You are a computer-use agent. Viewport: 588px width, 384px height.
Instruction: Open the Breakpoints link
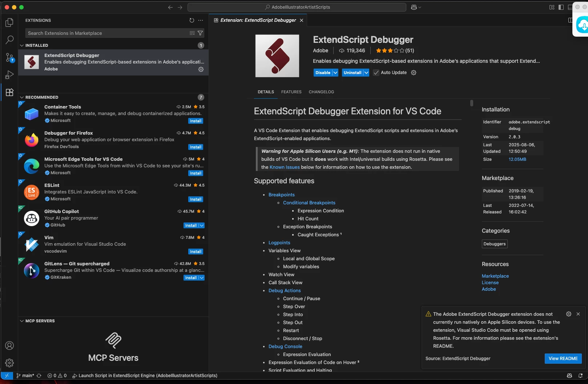(x=282, y=195)
